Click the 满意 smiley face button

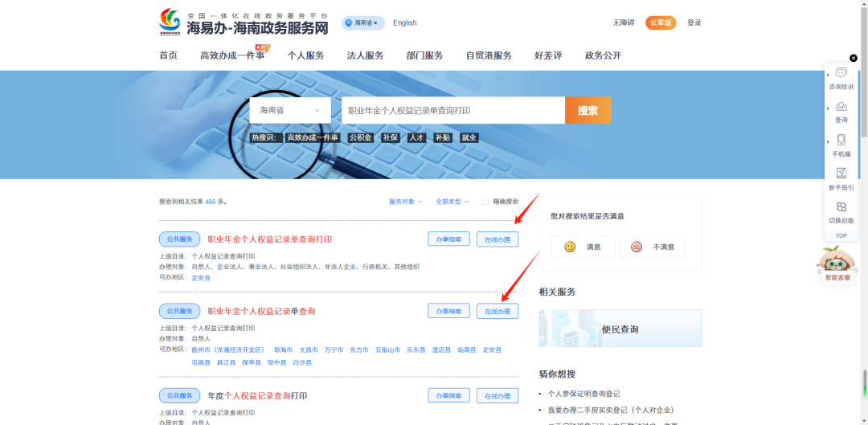coord(583,247)
